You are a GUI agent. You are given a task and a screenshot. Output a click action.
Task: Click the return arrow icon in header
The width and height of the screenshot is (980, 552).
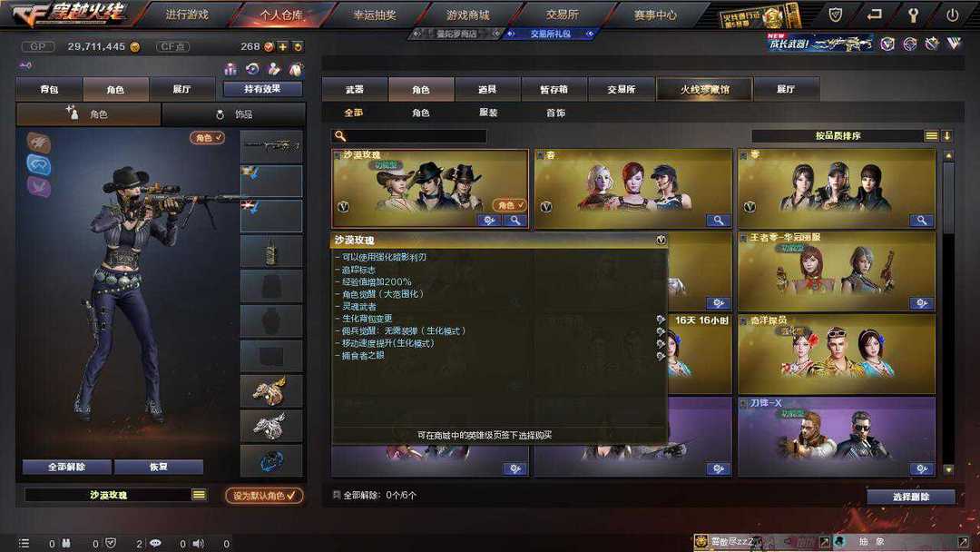pyautogui.click(x=875, y=15)
